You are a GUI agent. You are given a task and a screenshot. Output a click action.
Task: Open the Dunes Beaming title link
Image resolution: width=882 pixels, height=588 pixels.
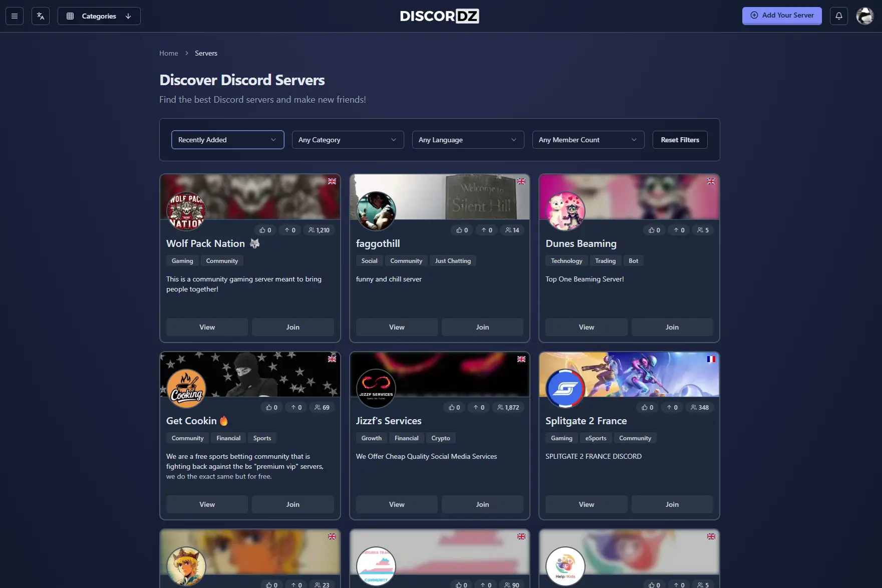(581, 243)
